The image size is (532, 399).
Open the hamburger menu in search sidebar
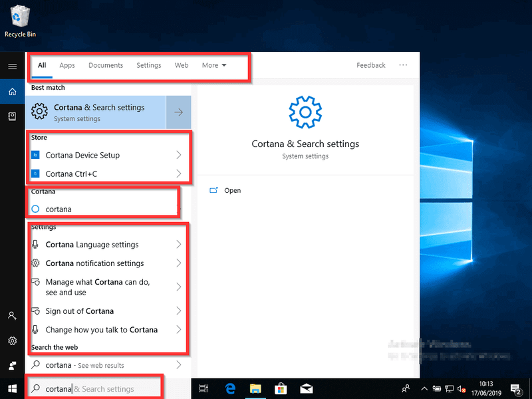(x=12, y=66)
